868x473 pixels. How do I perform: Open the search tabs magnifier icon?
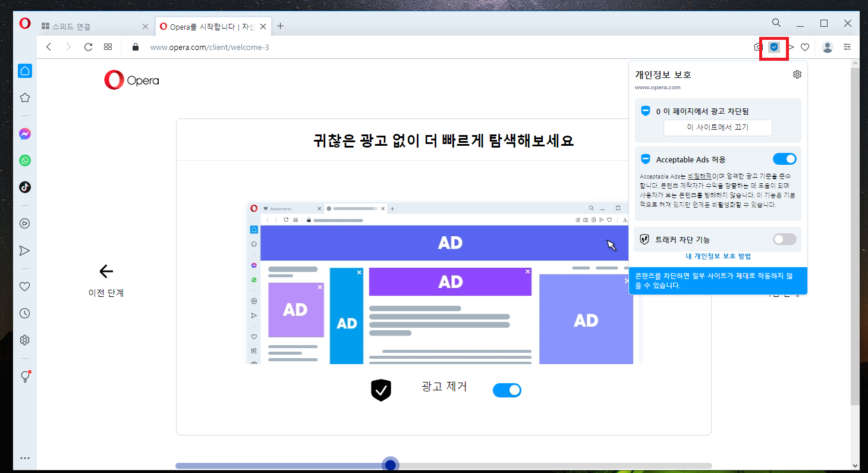coord(776,23)
